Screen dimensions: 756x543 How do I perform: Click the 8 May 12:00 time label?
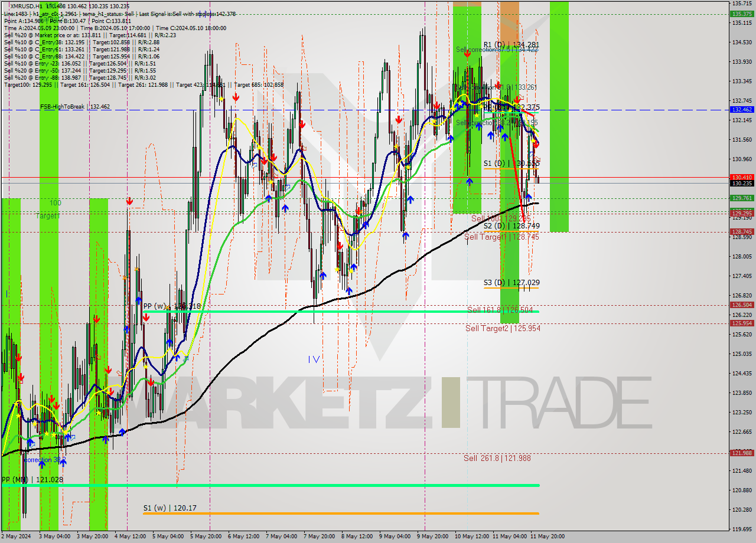357,537
